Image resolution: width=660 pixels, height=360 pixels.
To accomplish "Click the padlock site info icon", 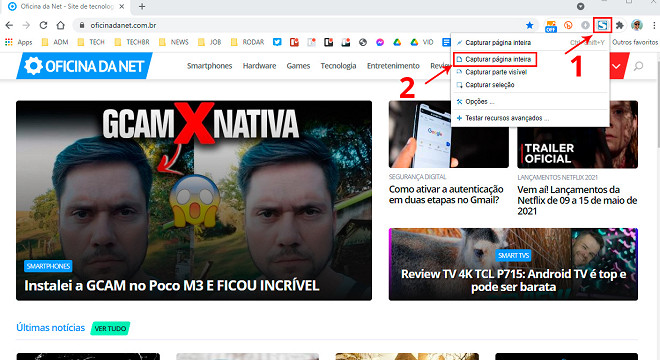I will click(x=82, y=25).
